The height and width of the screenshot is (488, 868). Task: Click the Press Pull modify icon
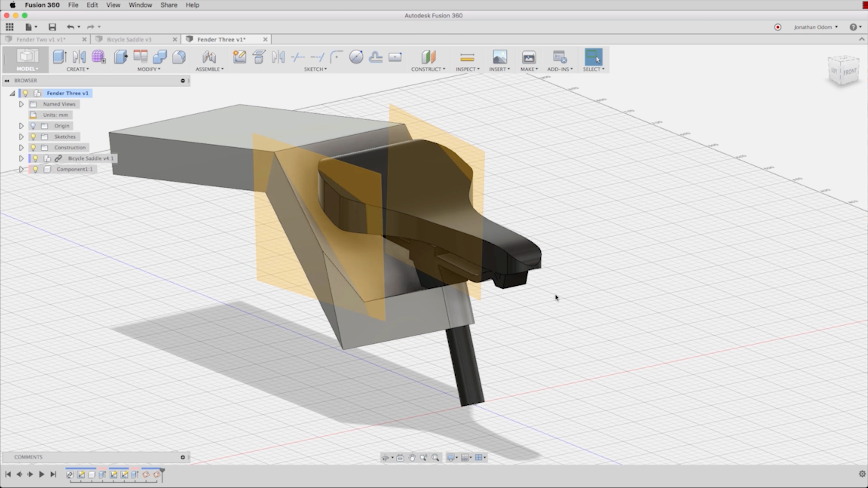tap(121, 57)
